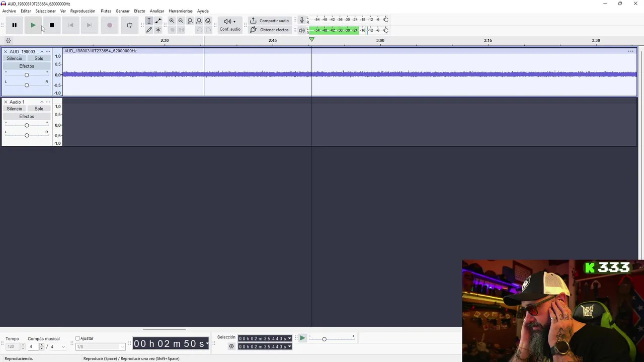Select the Envelope tool

pyautogui.click(x=158, y=21)
